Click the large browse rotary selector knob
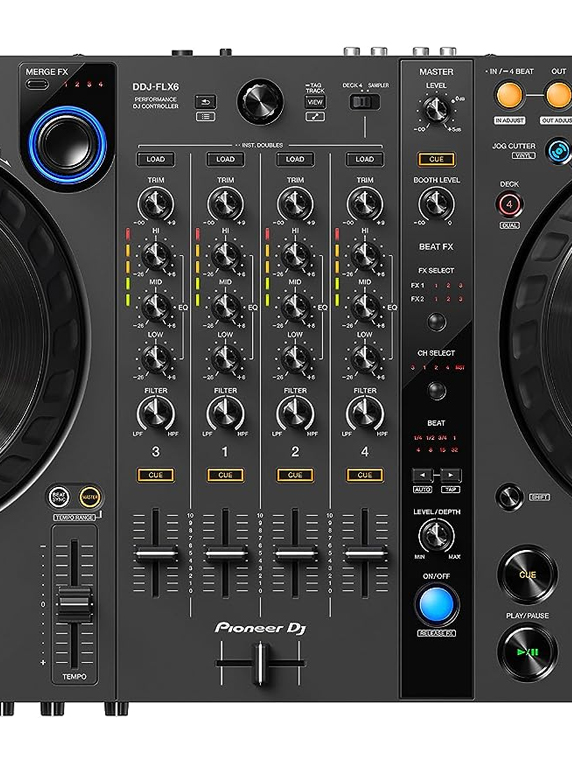 tap(260, 101)
